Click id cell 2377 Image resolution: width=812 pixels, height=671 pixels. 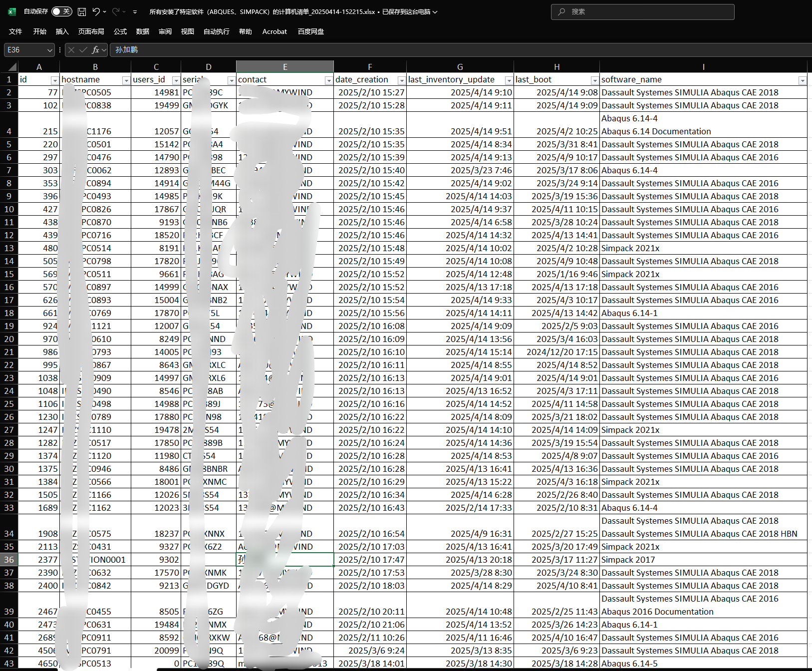coord(39,560)
